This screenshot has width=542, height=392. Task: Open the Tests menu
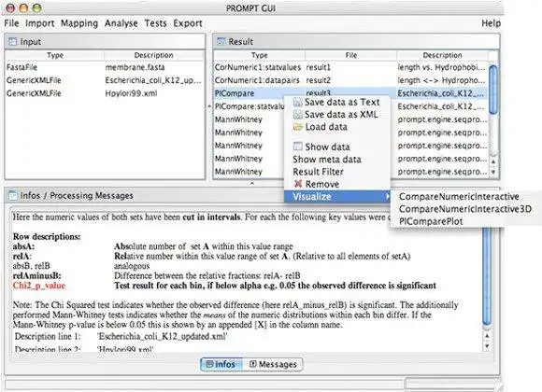click(x=155, y=23)
